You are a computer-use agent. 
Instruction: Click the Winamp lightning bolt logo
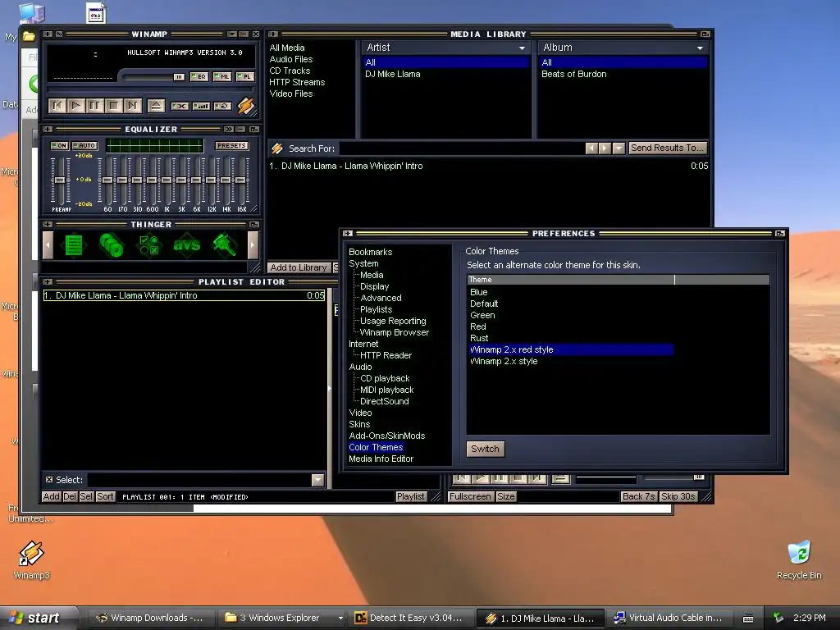(x=246, y=106)
